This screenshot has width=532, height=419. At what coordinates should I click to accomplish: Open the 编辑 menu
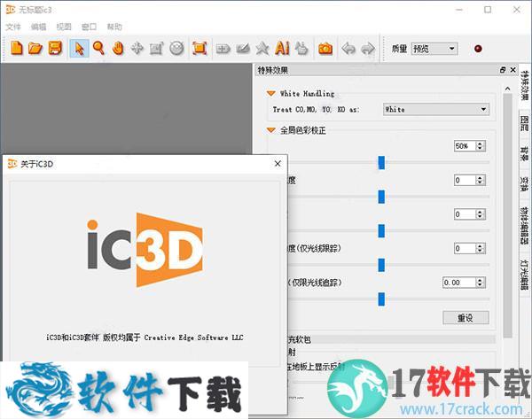38,27
